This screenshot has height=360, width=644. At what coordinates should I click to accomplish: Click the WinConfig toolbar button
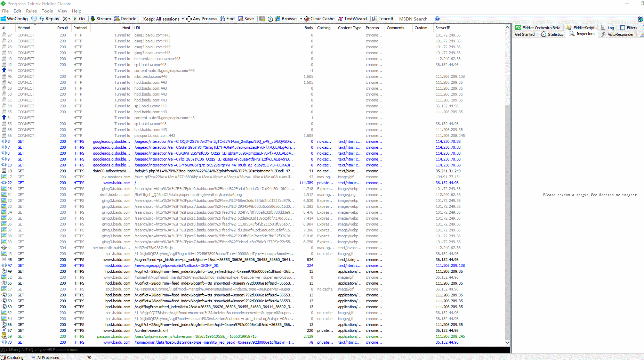pos(14,19)
